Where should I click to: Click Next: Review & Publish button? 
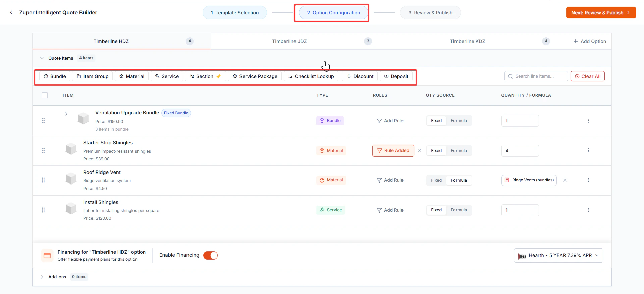pos(601,13)
